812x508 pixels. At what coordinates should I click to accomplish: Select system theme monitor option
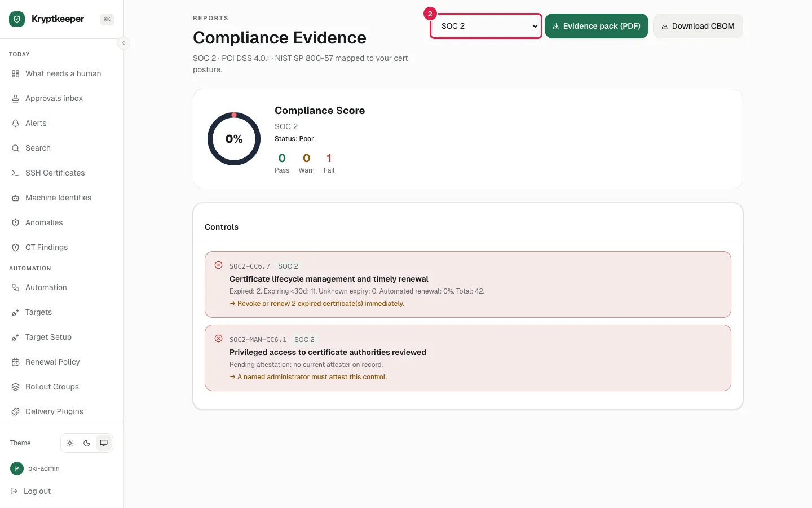(104, 443)
